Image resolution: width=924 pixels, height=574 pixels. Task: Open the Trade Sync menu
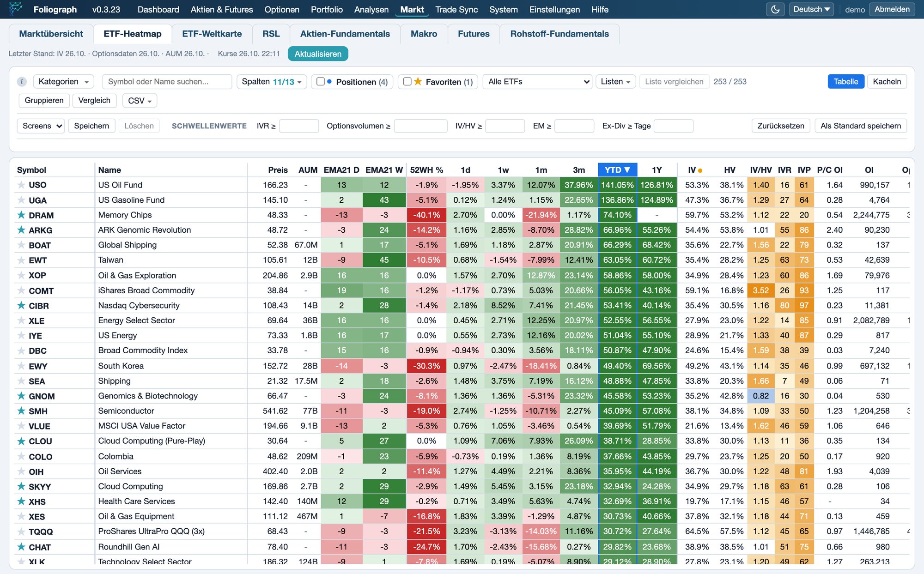(x=456, y=9)
